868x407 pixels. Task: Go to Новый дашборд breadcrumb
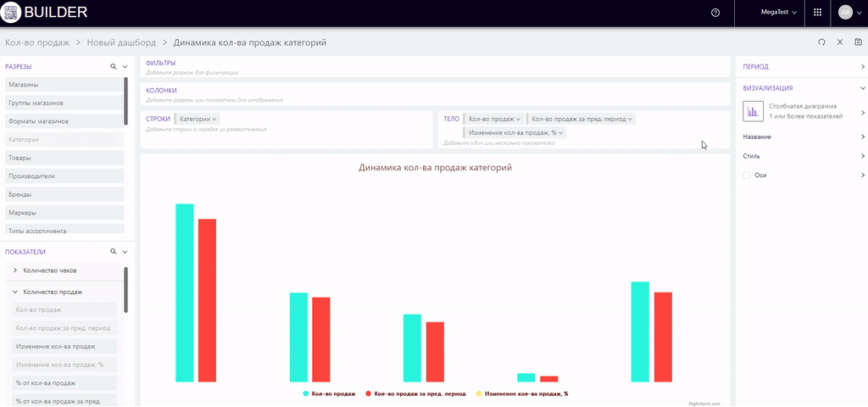click(122, 42)
